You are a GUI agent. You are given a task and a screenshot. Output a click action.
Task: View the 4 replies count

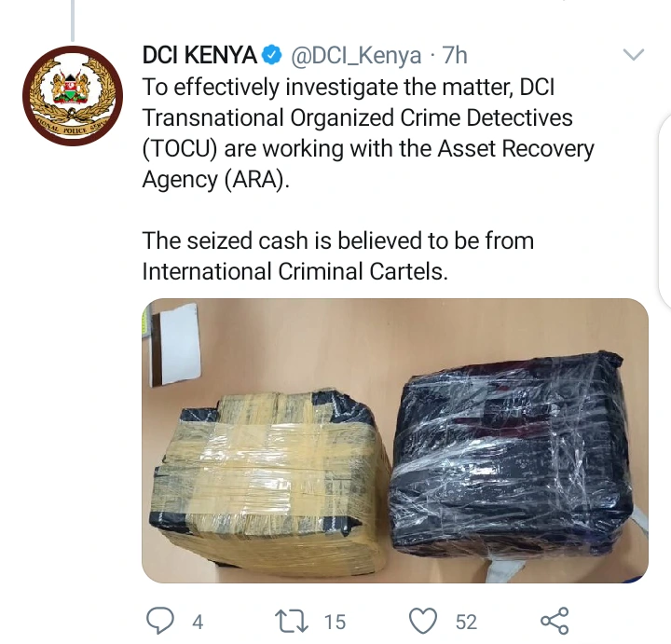[198, 622]
